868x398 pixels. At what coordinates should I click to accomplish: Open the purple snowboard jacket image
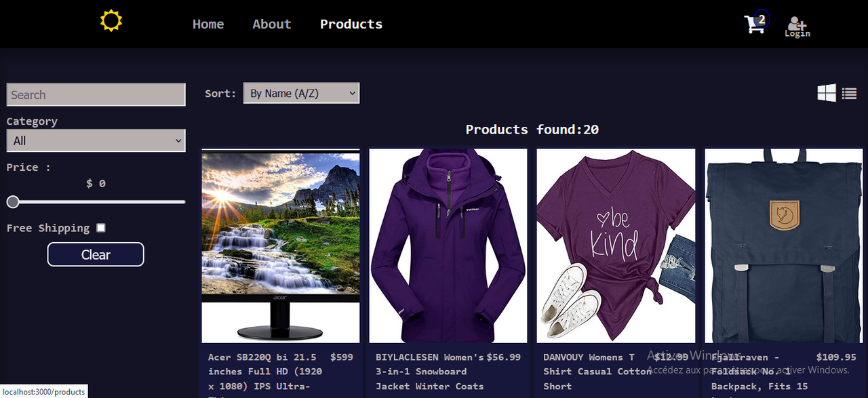coord(448,246)
